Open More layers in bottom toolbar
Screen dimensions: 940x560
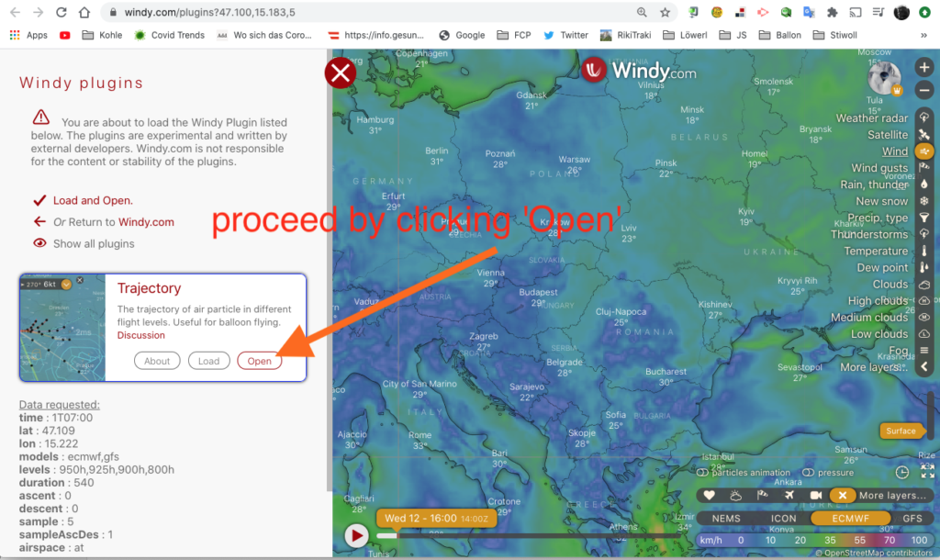(x=892, y=495)
